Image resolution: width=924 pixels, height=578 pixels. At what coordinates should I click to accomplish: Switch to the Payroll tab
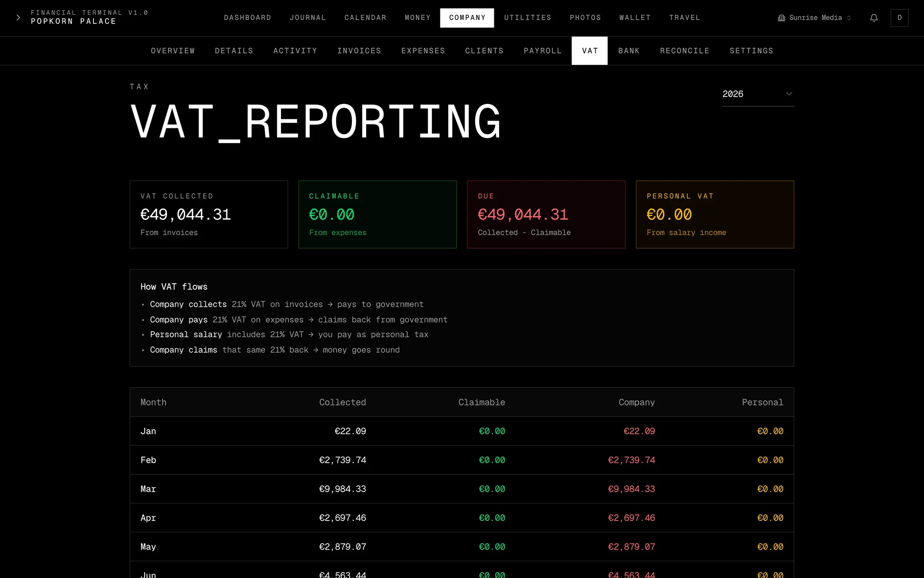(542, 51)
